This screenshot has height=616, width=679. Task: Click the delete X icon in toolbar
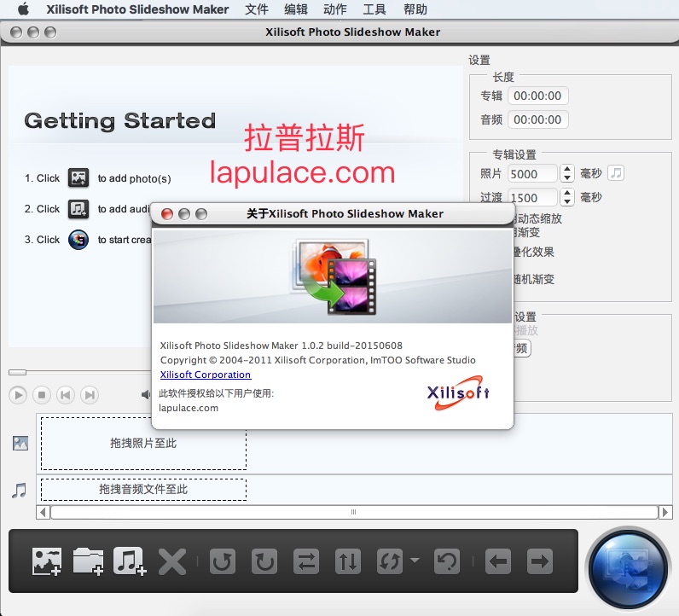(172, 562)
